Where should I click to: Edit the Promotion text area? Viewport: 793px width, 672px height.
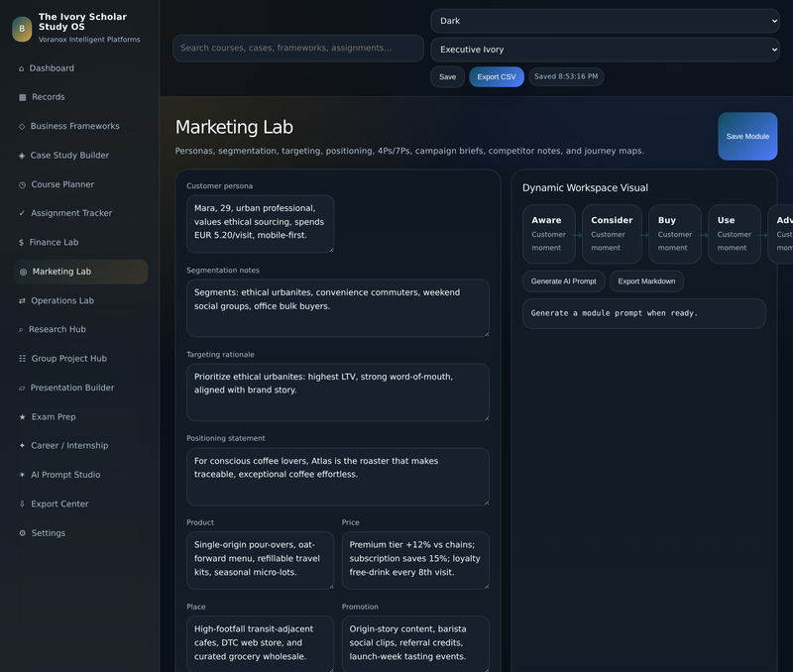pyautogui.click(x=415, y=644)
